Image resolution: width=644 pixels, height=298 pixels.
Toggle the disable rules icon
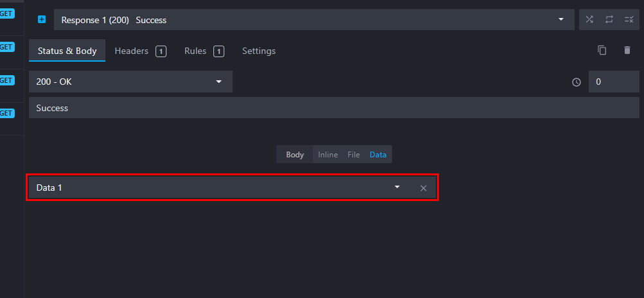[629, 19]
